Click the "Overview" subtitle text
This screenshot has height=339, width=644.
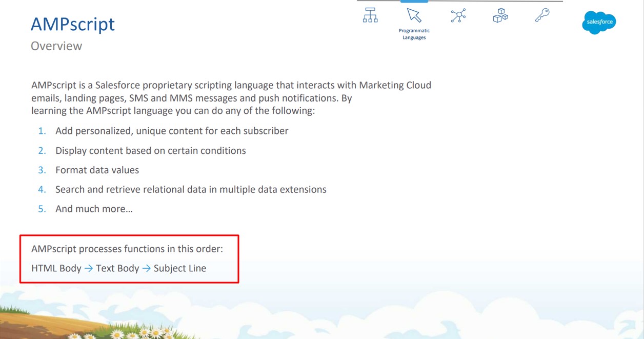pos(56,46)
